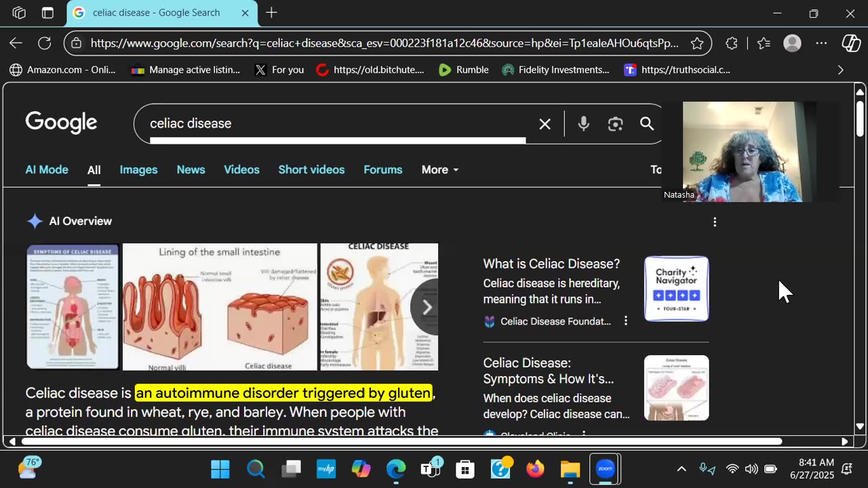Screen dimensions: 868x488
Task: Add this page to favorites star
Action: coord(696,43)
